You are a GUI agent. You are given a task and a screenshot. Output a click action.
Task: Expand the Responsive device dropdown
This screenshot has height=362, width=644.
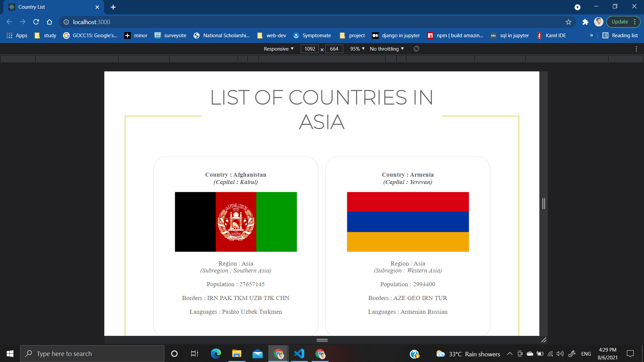(x=279, y=49)
